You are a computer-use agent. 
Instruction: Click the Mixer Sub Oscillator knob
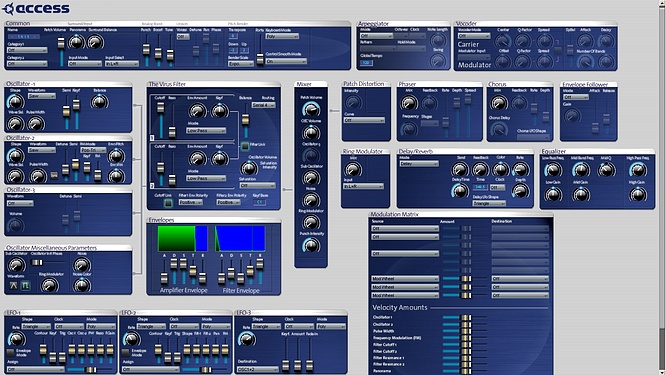pos(311,177)
